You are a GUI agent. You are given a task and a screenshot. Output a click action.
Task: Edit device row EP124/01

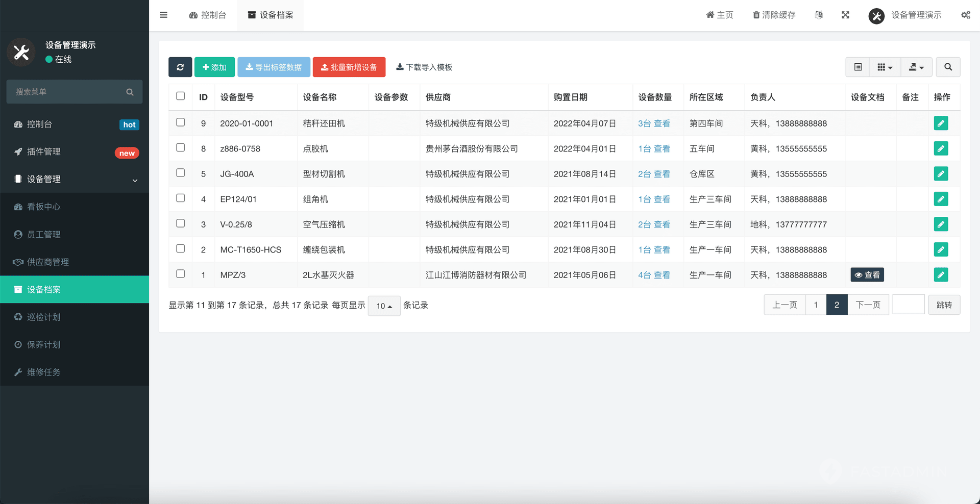click(941, 199)
